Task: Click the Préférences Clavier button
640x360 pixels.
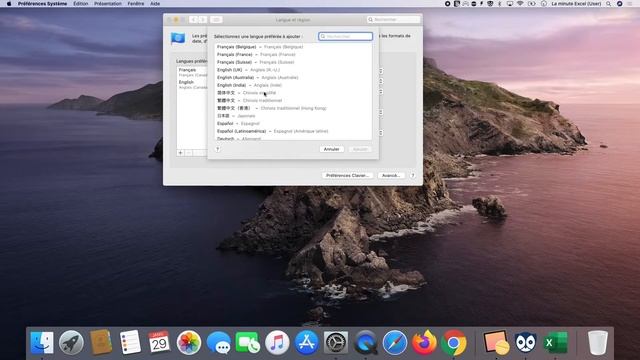Action: coord(347,176)
